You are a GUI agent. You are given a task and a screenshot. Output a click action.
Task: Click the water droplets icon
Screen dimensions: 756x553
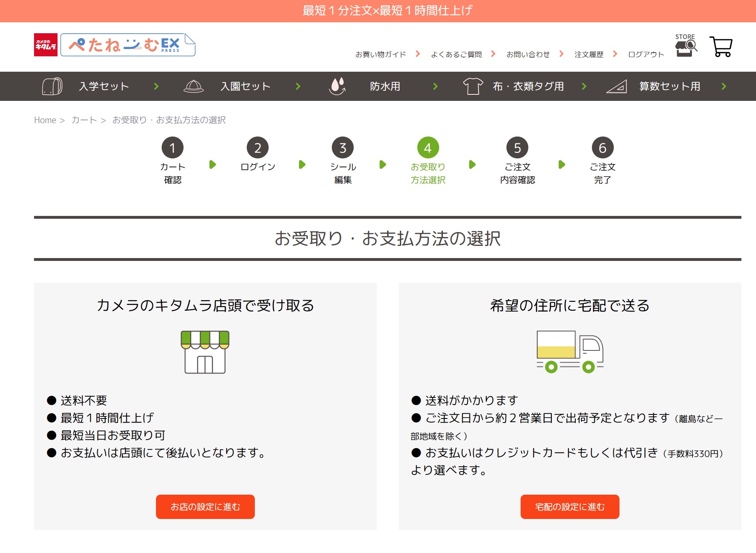click(x=337, y=86)
